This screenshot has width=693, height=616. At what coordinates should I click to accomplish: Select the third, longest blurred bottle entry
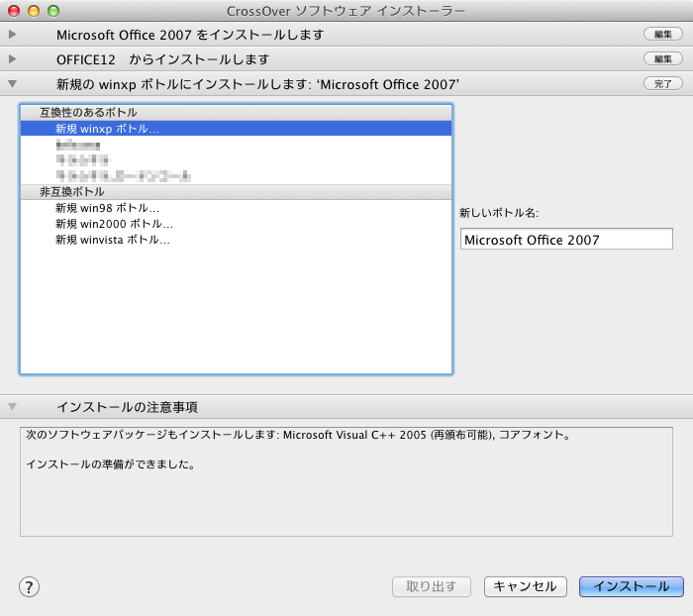pos(236,175)
